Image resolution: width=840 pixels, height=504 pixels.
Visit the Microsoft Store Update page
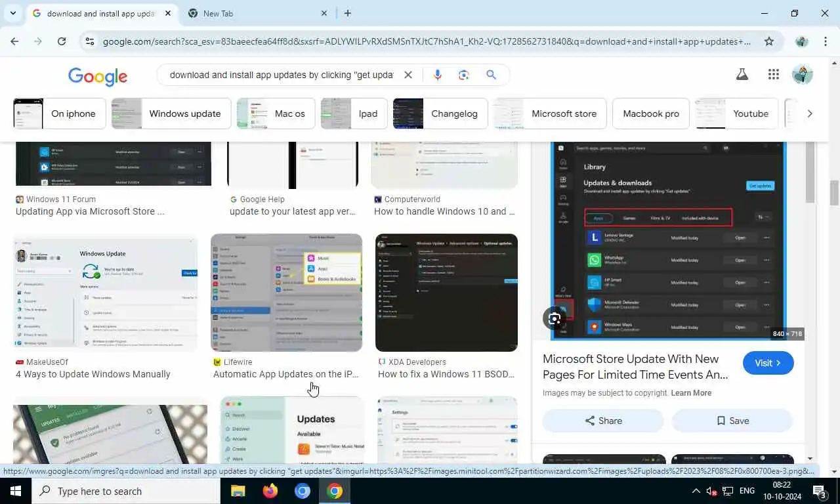pos(768,363)
